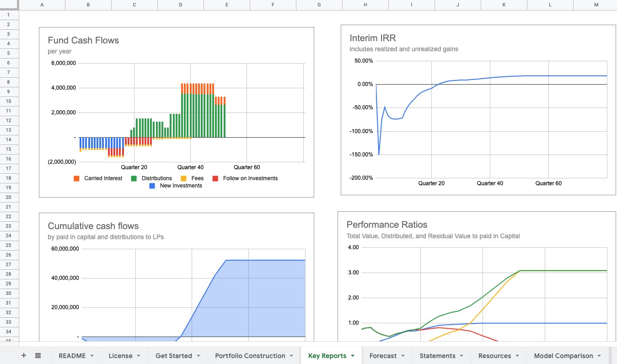Select column A header
Screen dimensions: 617x364
(42, 5)
